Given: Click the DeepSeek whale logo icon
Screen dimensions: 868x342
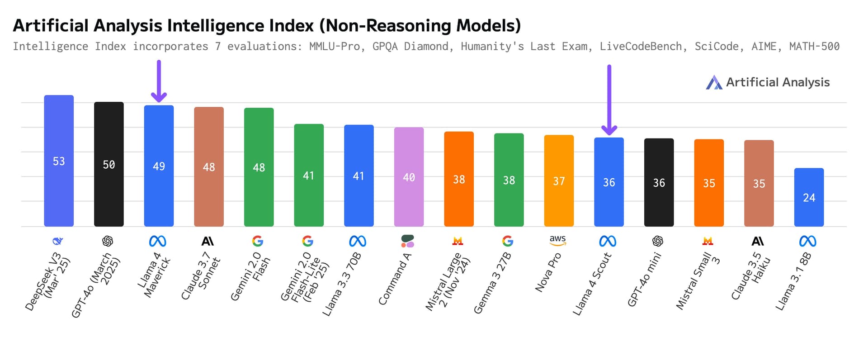Looking at the screenshot, I should coord(58,241).
